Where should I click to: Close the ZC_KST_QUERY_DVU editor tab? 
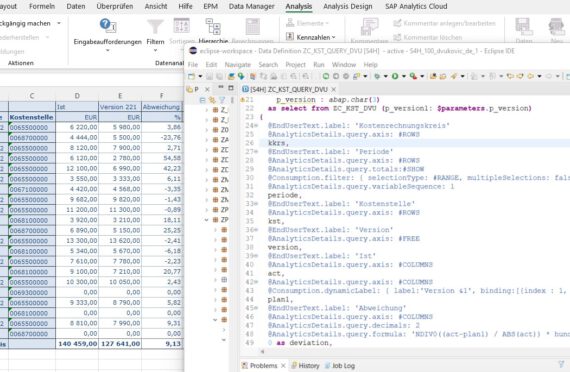pos(333,89)
